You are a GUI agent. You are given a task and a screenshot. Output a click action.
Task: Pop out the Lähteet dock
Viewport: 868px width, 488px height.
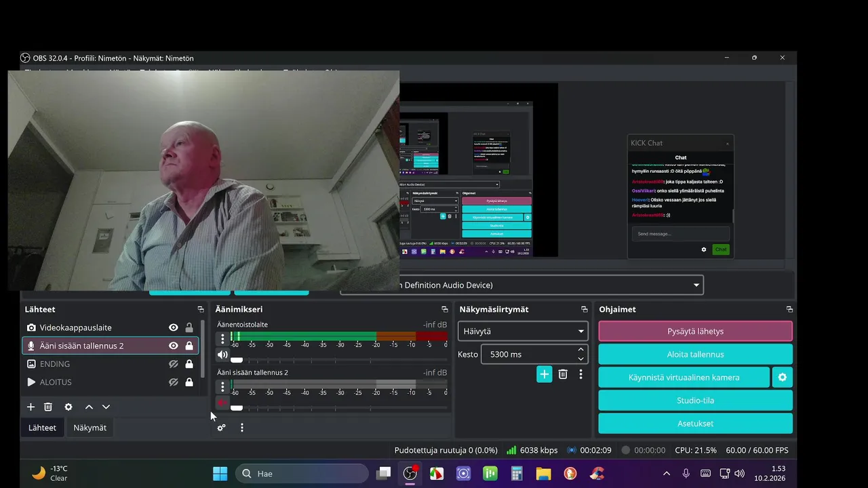(x=201, y=309)
